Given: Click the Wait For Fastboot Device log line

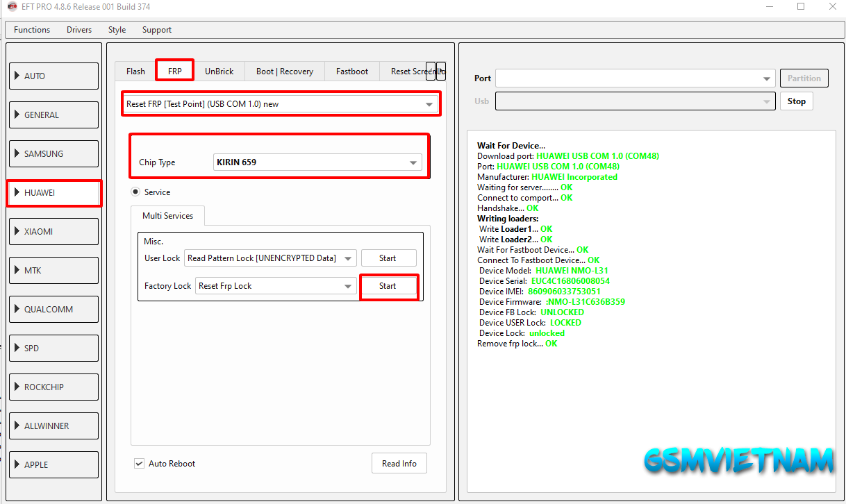Looking at the screenshot, I should click(533, 250).
